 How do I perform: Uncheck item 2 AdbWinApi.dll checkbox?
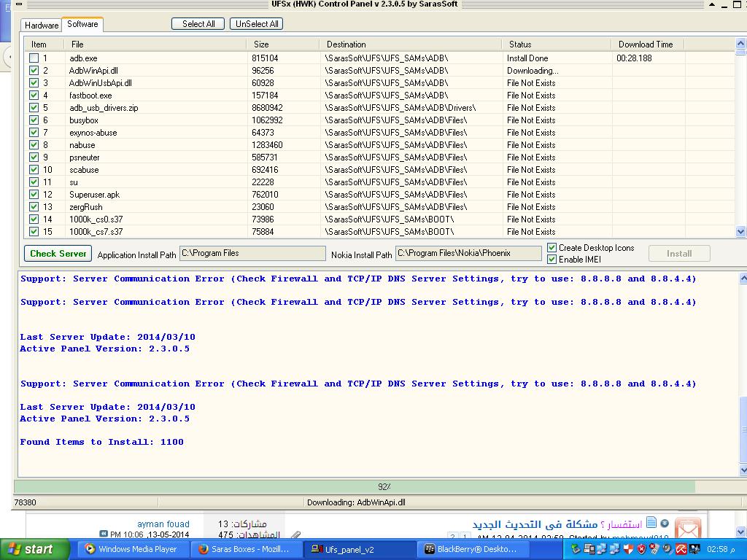[x=34, y=71]
